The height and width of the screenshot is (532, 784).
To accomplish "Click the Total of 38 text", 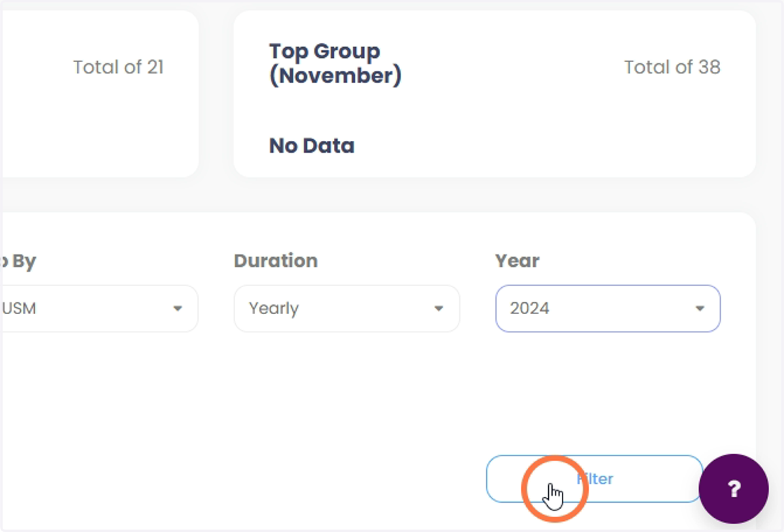I will click(x=672, y=67).
